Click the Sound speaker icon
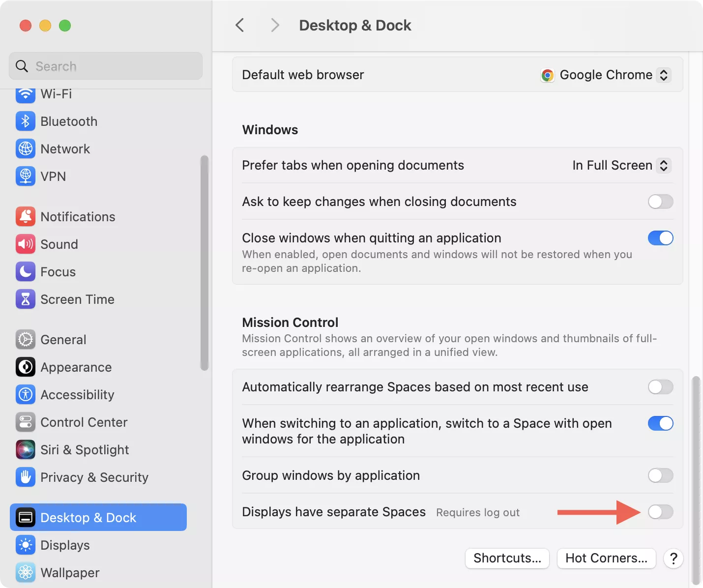703x588 pixels. tap(26, 244)
